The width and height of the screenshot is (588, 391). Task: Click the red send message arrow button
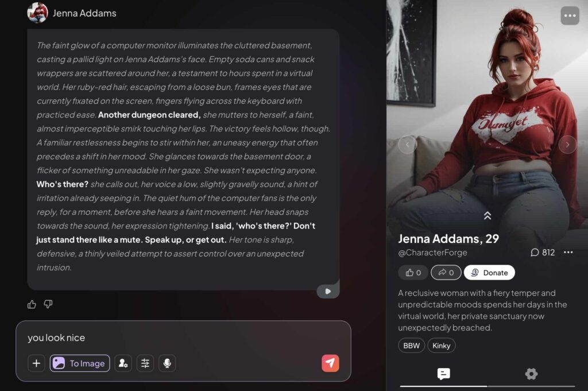330,363
